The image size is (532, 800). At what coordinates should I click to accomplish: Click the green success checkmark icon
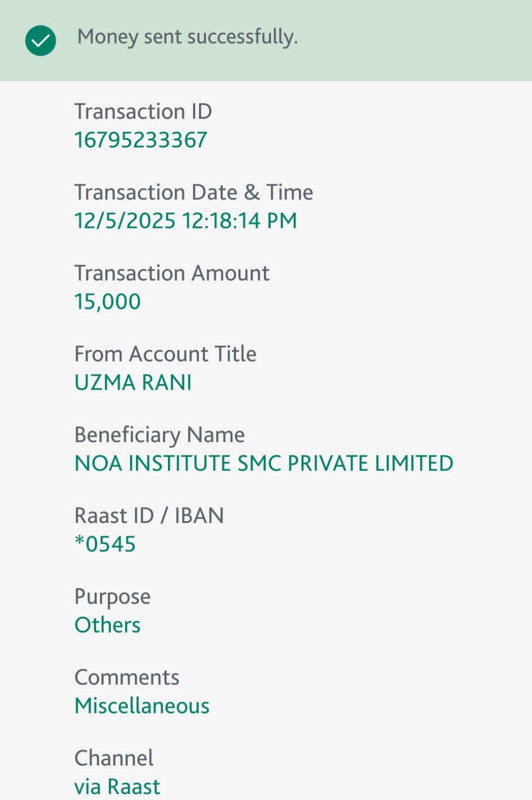coord(40,40)
